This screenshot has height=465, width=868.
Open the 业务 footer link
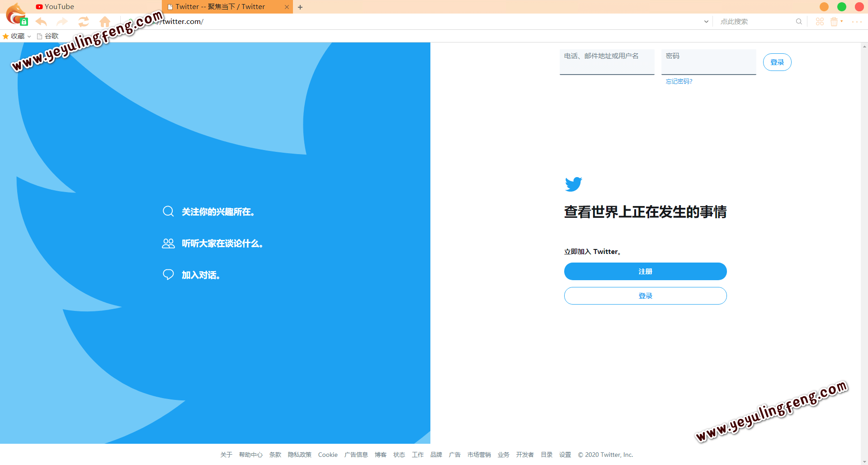pyautogui.click(x=504, y=455)
